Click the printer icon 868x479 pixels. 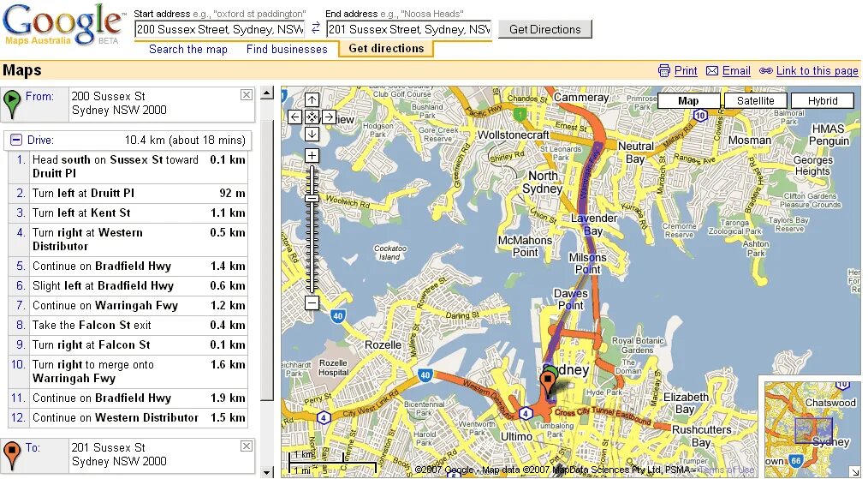(x=663, y=71)
